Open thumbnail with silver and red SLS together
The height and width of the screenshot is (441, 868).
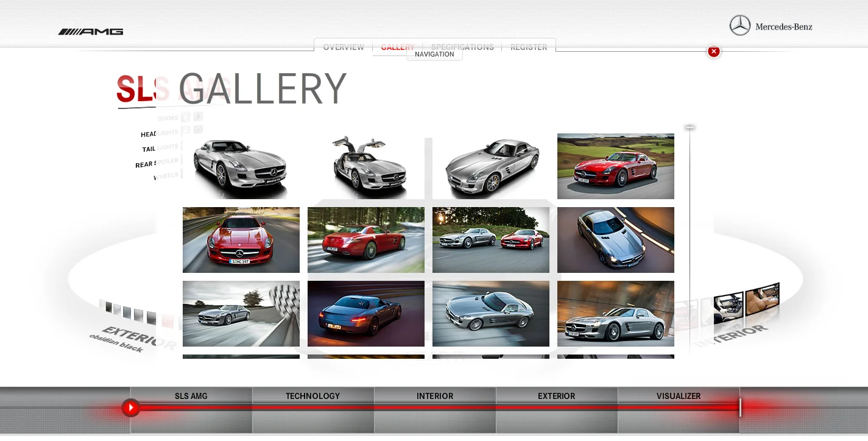(x=491, y=240)
